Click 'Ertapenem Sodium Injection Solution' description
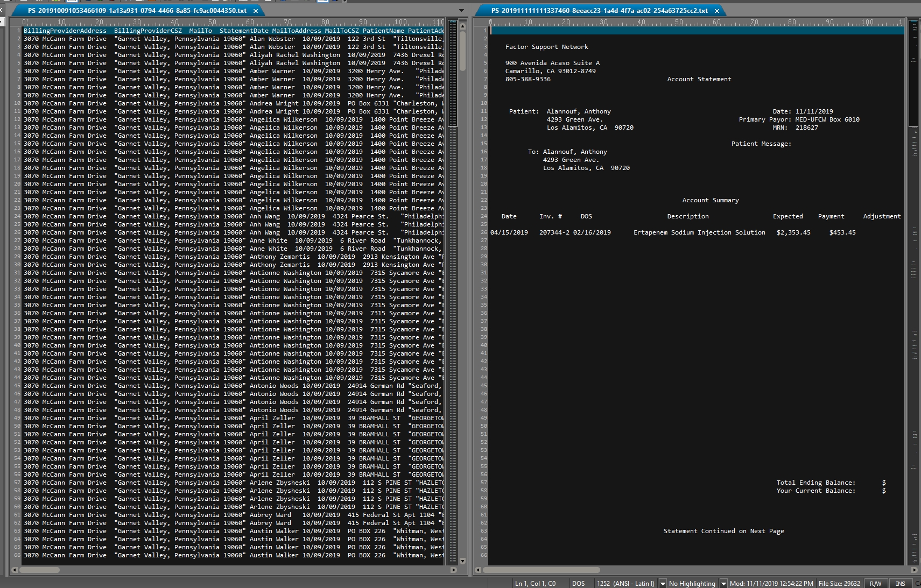This screenshot has width=921, height=588. (699, 232)
